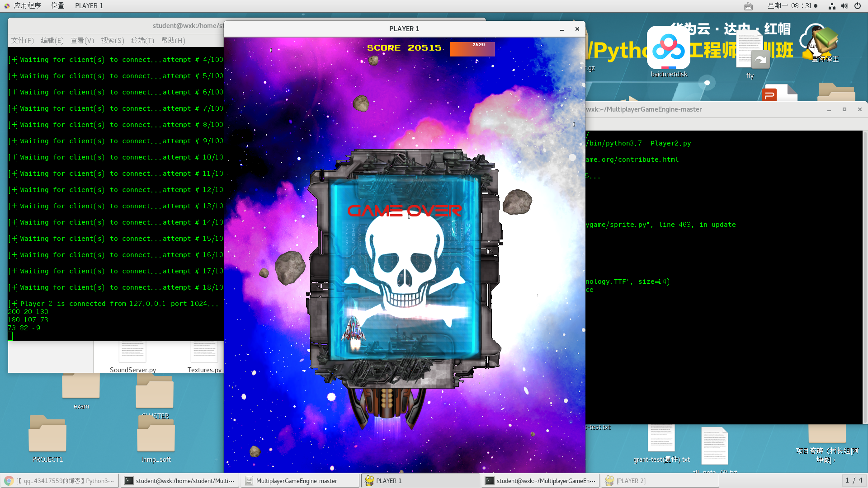Minimize the PLAYER 1 game window
This screenshot has width=868, height=488.
click(x=562, y=29)
